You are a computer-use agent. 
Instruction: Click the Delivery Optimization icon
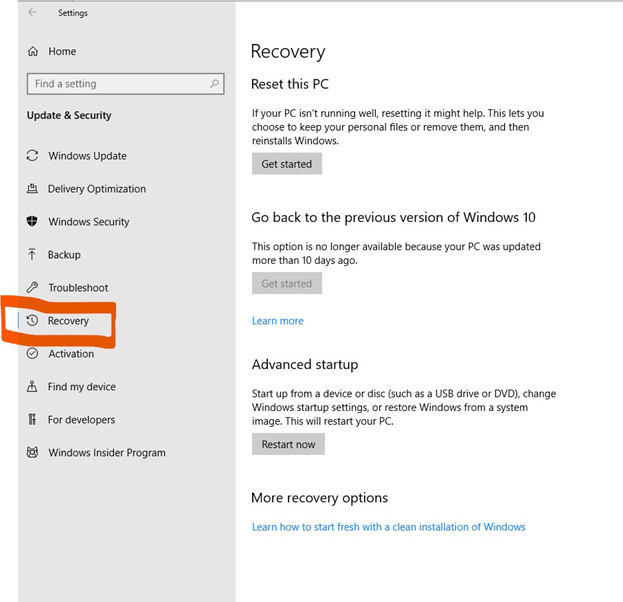33,188
